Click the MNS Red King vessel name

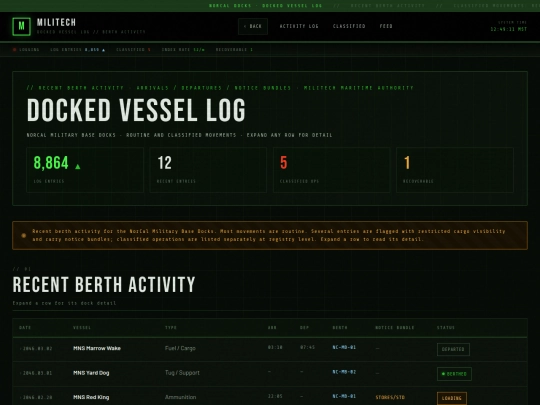pos(91,397)
